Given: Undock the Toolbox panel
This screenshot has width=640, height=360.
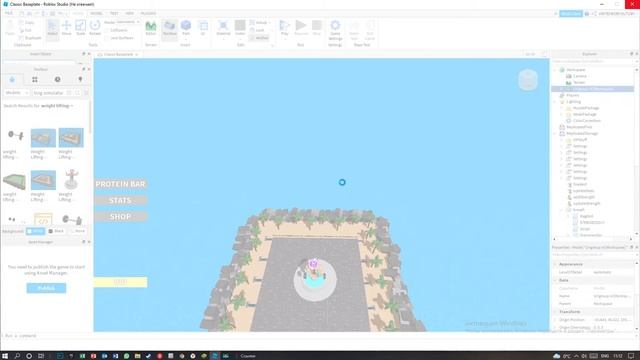Looking at the screenshot, I should coord(84,69).
